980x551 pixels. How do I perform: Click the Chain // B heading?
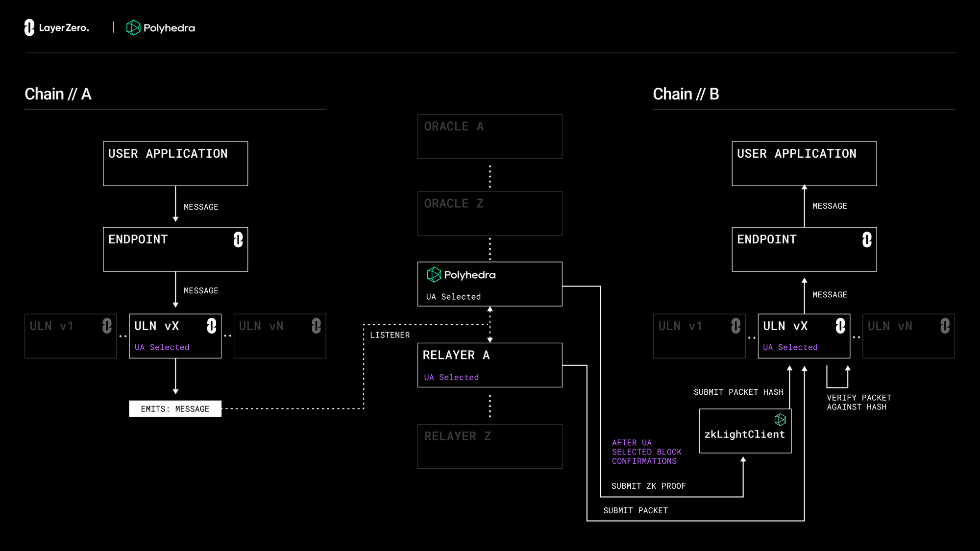(686, 94)
